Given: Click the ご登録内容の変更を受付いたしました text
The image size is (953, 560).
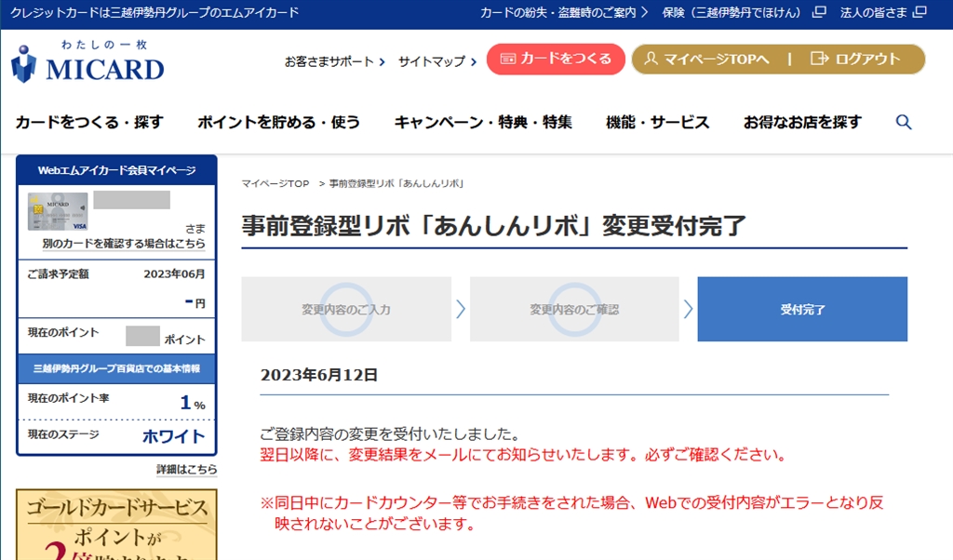Looking at the screenshot, I should point(390,434).
